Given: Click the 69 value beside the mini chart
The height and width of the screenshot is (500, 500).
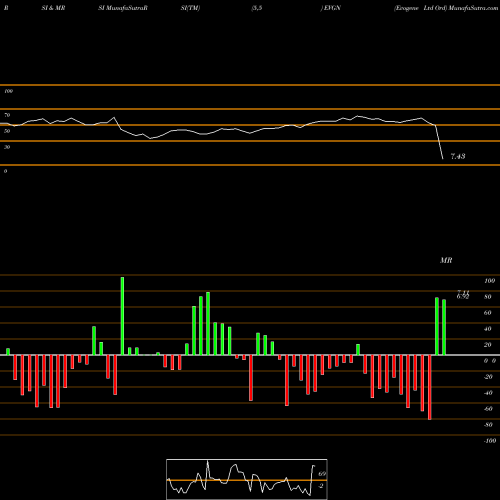Looking at the screenshot, I should 322,474.
